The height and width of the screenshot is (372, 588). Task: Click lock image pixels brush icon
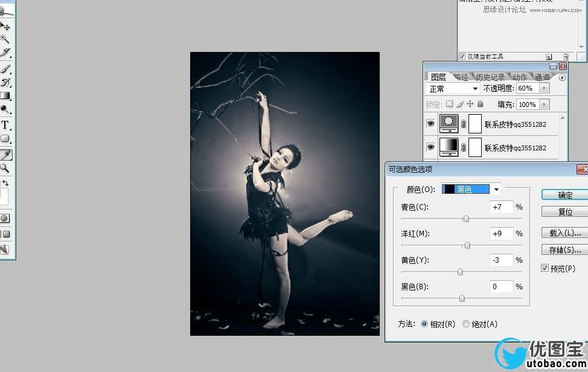pyautogui.click(x=460, y=104)
